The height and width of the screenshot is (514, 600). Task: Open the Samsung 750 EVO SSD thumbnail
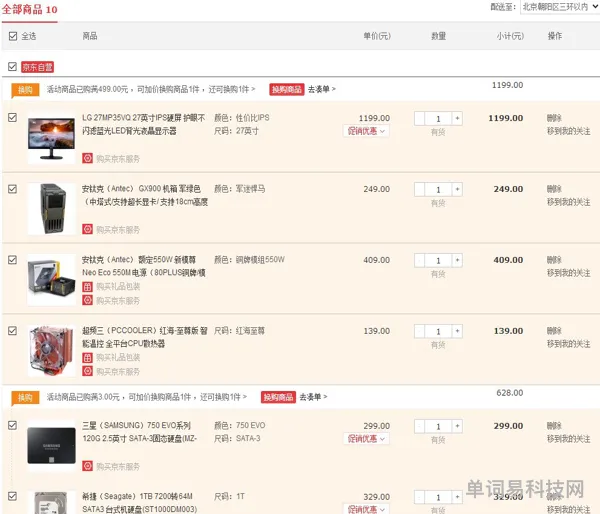click(x=52, y=445)
